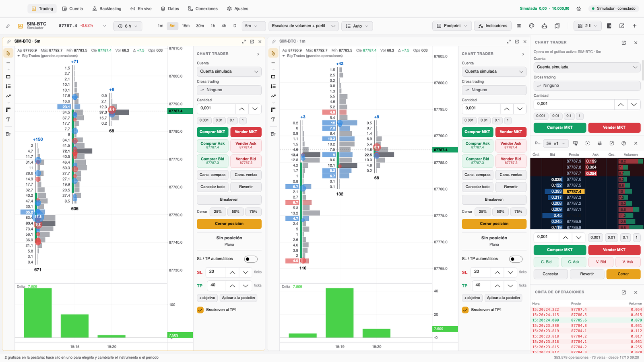Viewport: 644px width, 362px height.
Task: Collapse Big Trades indicator in left chart
Action: click(x=19, y=56)
